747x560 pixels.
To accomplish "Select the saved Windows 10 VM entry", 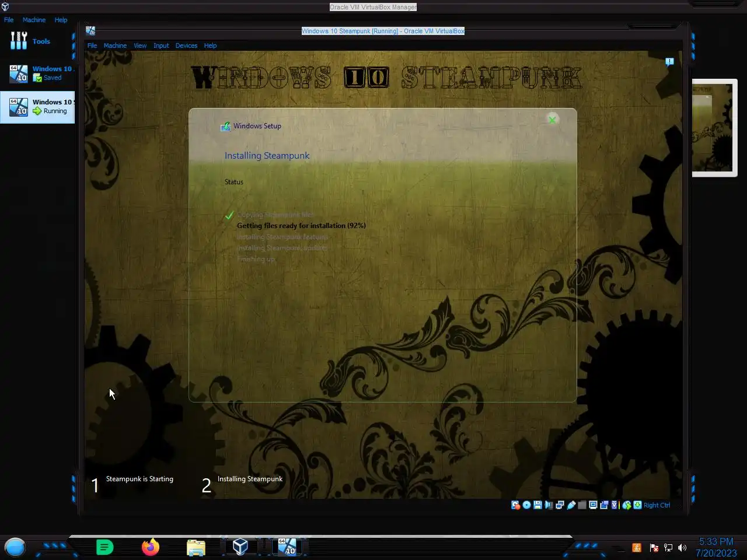I will tap(37, 73).
